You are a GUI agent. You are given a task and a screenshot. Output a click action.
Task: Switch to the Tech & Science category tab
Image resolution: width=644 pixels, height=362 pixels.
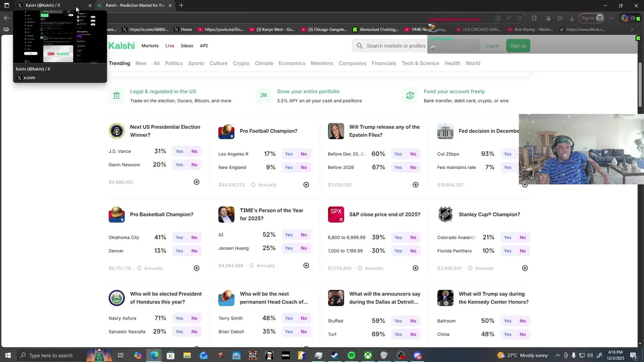(x=420, y=63)
